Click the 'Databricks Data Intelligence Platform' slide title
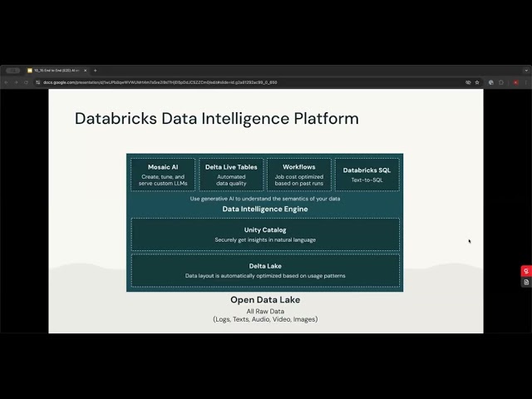Viewport: 532px width, 399px height. [216, 118]
